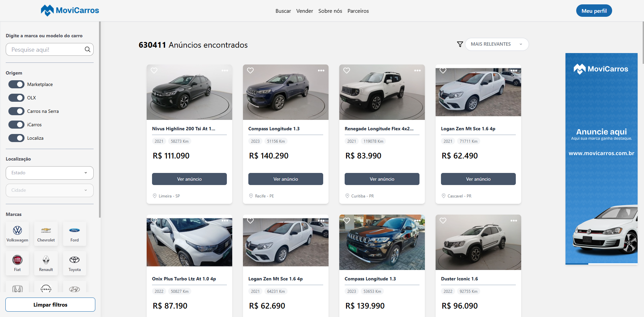This screenshot has width=644, height=317.
Task: Click the page vertical scrollbar
Action: (x=643, y=43)
